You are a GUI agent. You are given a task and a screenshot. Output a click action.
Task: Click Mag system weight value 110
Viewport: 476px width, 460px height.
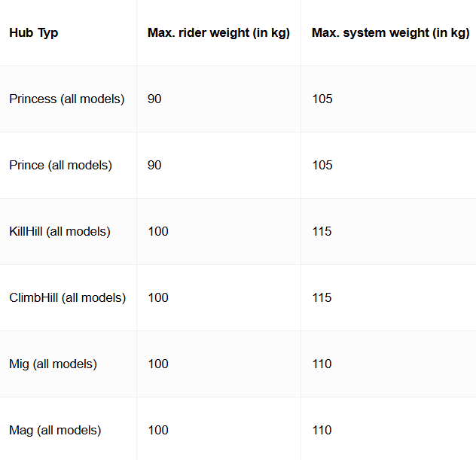pyautogui.click(x=322, y=431)
